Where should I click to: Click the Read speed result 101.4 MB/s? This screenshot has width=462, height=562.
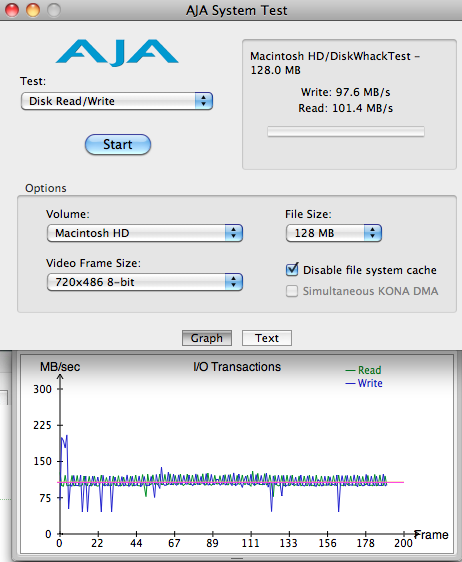coord(346,108)
